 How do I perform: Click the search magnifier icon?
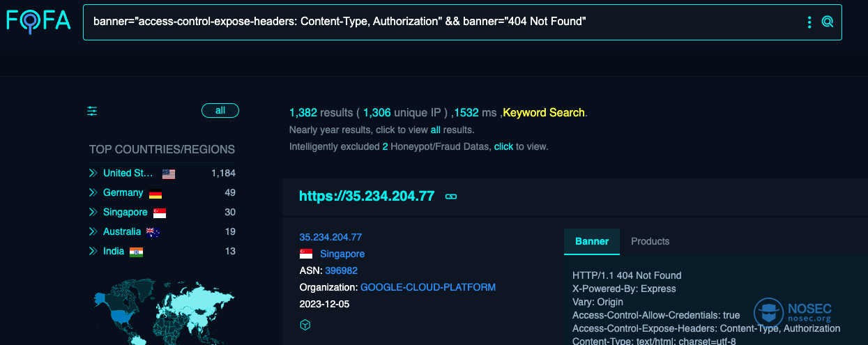coord(828,22)
